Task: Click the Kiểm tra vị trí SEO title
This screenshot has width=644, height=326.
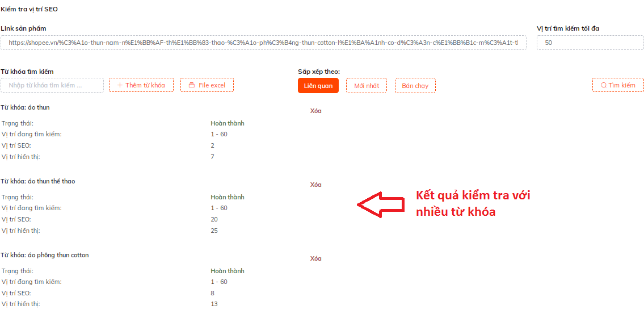Action: 29,10
